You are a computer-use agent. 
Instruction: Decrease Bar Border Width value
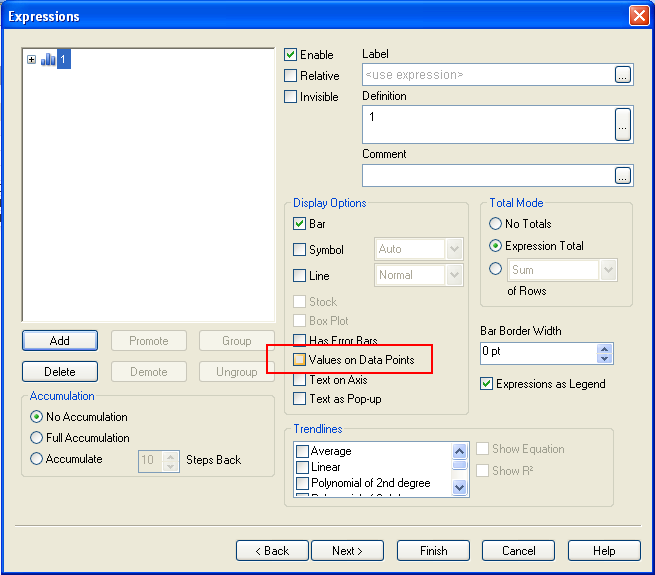(x=604, y=359)
